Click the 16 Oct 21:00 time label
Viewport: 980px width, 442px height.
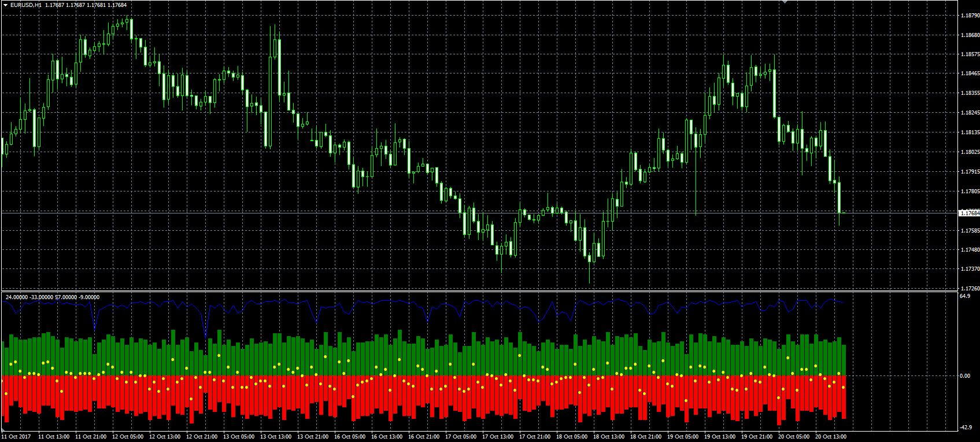[x=424, y=437]
